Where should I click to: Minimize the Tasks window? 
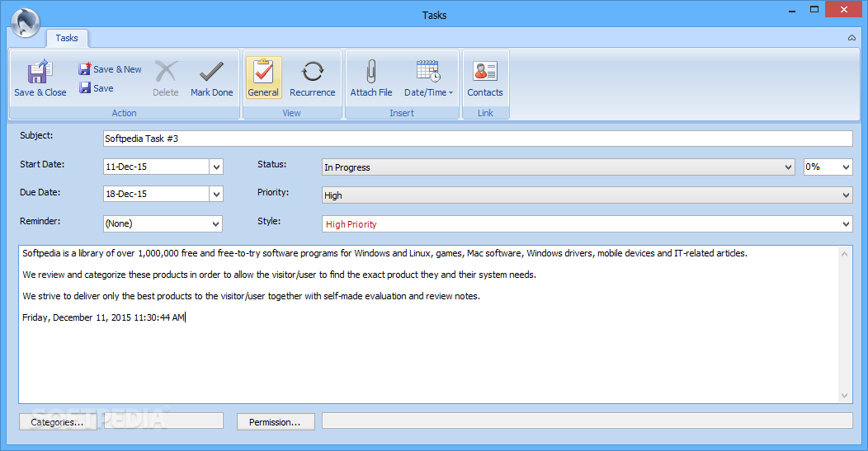pos(792,10)
